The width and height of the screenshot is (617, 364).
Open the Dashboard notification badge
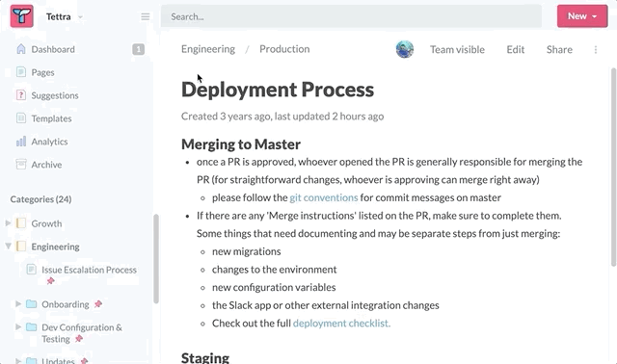[x=138, y=49]
